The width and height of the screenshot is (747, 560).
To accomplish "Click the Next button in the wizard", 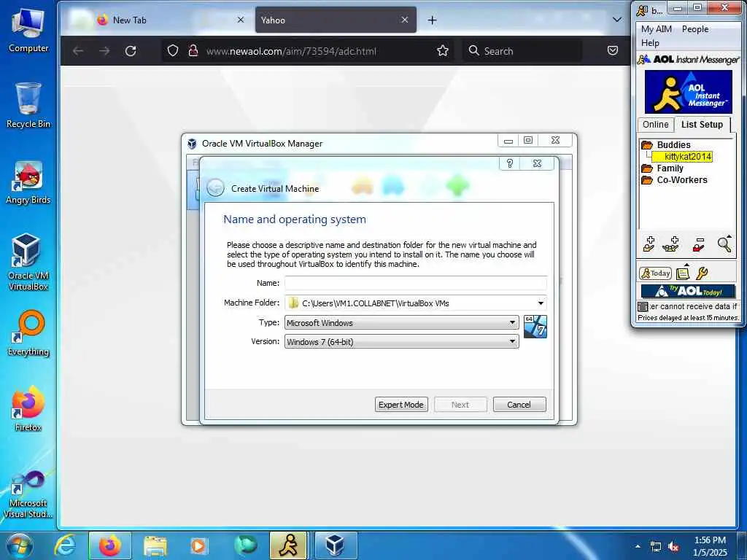I will click(x=460, y=404).
